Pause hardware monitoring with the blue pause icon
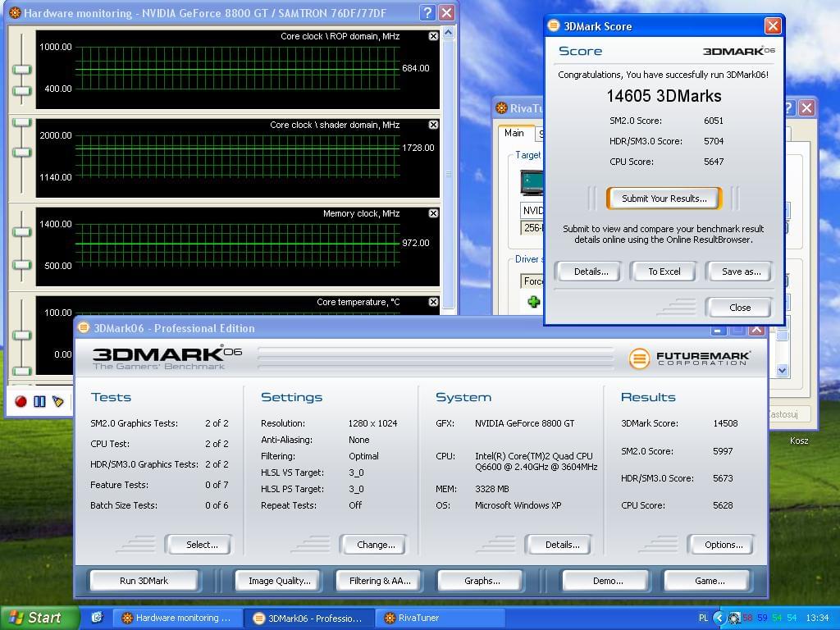840x630 pixels. pos(39,401)
